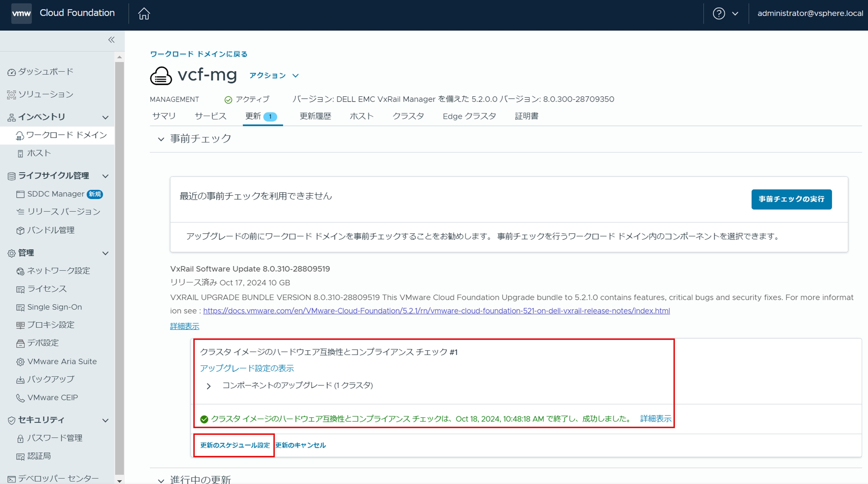Expand コンポーネントのアップグレード (1 クラスタ) row

209,386
